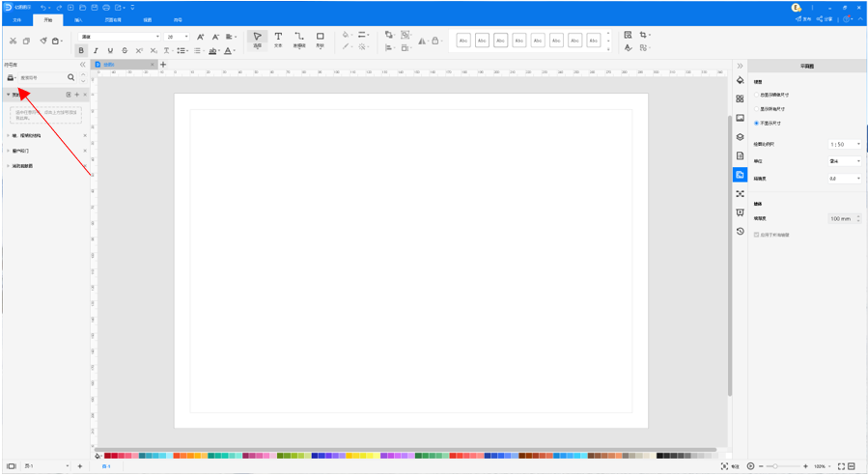868x475 pixels.
Task: Open the drawing scale 1:50 dropdown
Action: pos(844,144)
